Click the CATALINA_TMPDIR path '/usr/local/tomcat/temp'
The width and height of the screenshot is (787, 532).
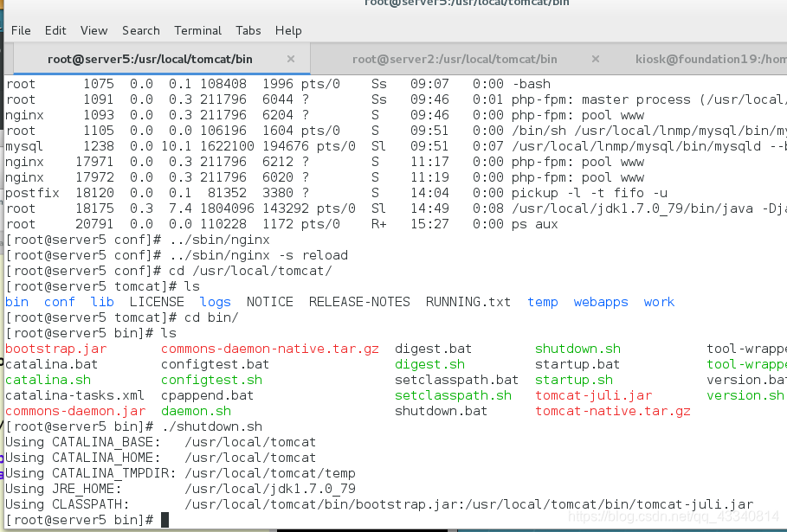[x=270, y=473]
